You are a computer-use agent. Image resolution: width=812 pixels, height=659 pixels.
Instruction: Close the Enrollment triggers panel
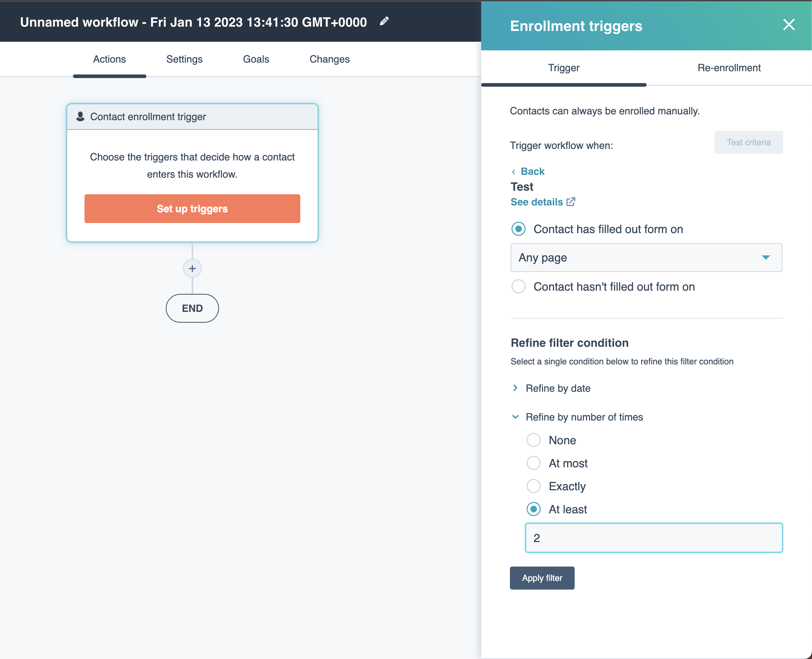(789, 25)
